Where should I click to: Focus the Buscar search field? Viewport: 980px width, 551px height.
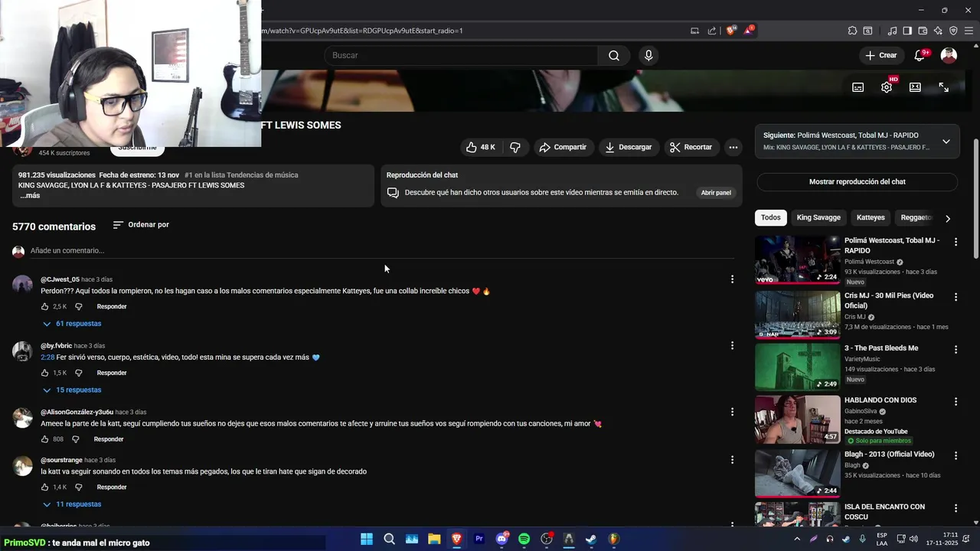(x=461, y=55)
